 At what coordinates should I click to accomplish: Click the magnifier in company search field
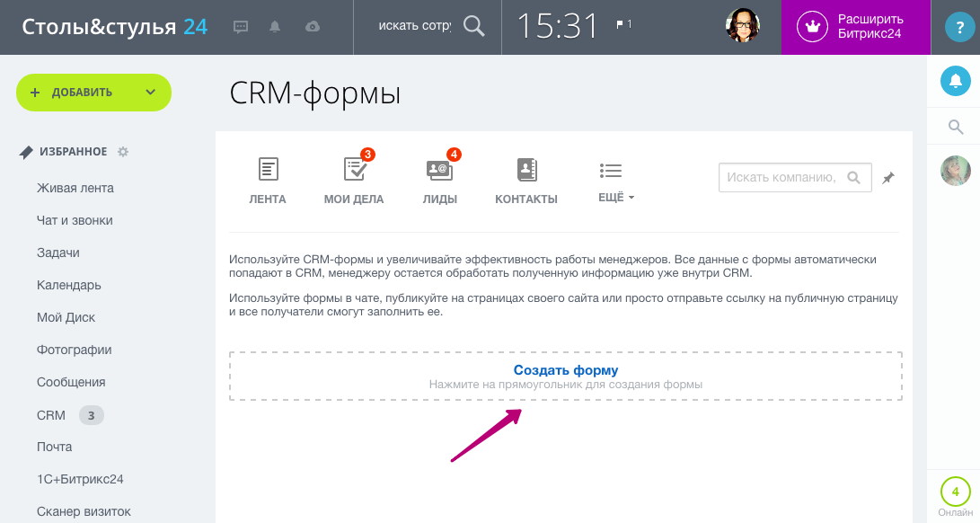pyautogui.click(x=853, y=178)
